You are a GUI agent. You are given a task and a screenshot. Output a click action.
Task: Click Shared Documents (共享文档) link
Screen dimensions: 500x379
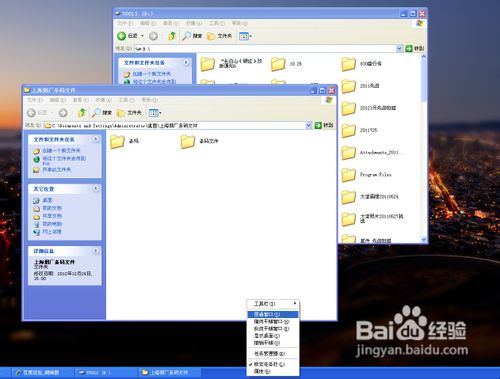(x=52, y=216)
